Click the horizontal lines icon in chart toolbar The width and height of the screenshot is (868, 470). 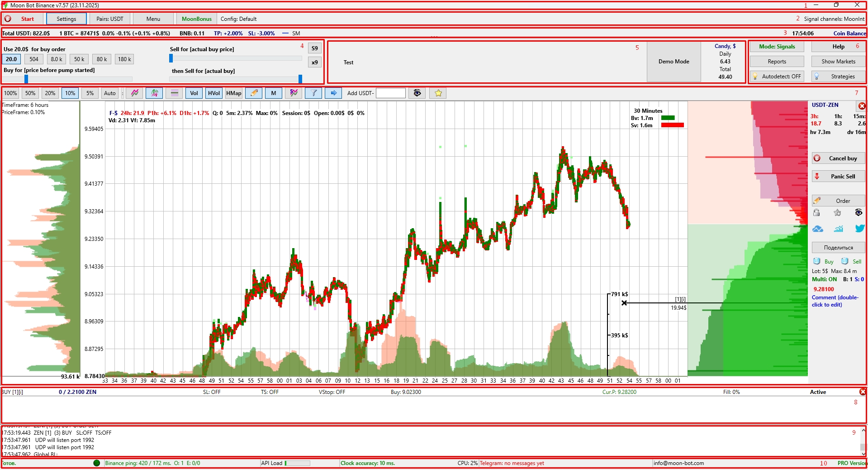[x=174, y=93]
